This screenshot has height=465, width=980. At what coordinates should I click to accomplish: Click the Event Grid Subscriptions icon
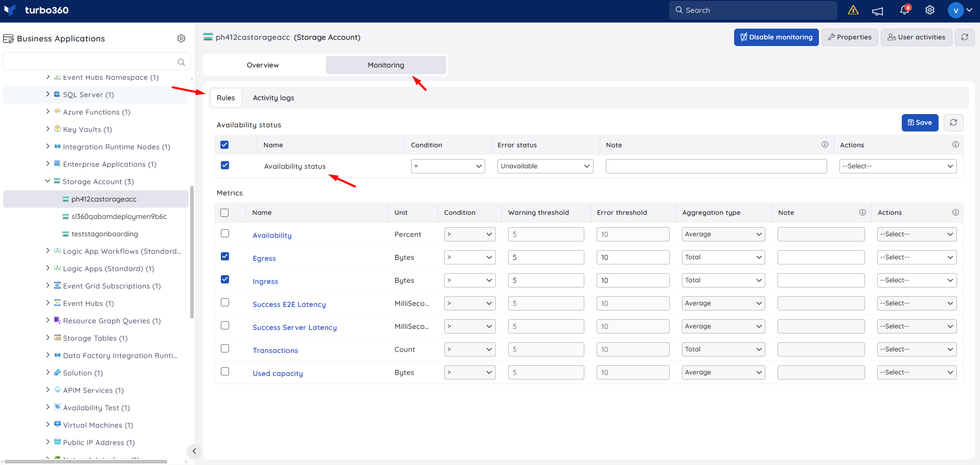coord(57,285)
